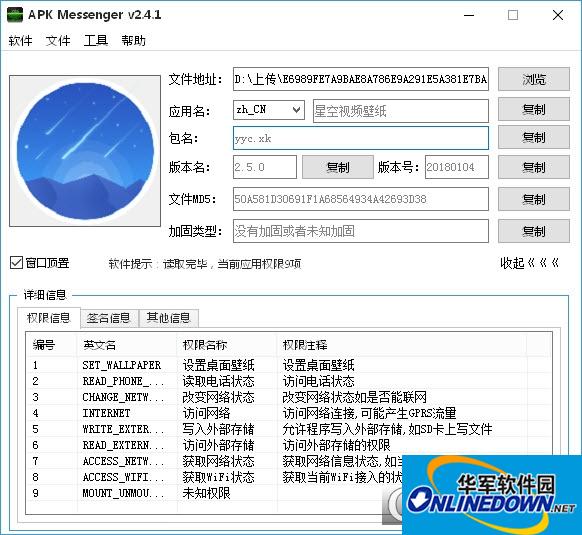Click the APK Messenger title bar icon
This screenshot has width=582, height=535.
[x=15, y=15]
